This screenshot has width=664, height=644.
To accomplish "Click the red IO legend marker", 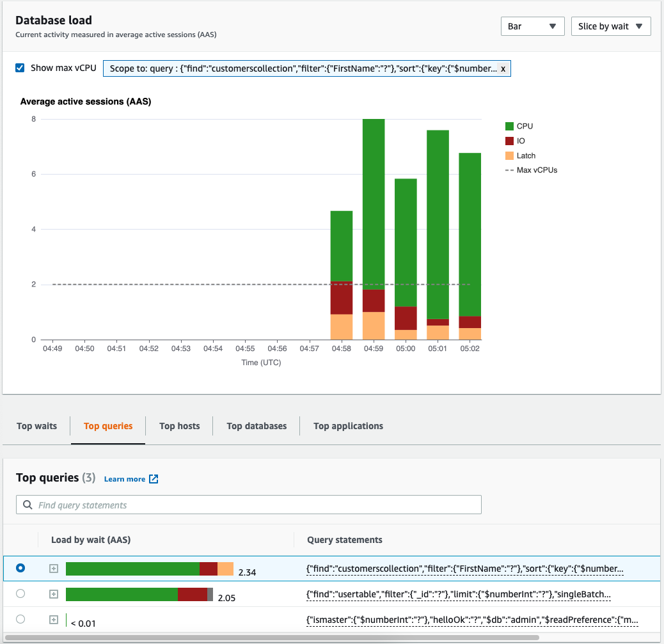I will [509, 141].
